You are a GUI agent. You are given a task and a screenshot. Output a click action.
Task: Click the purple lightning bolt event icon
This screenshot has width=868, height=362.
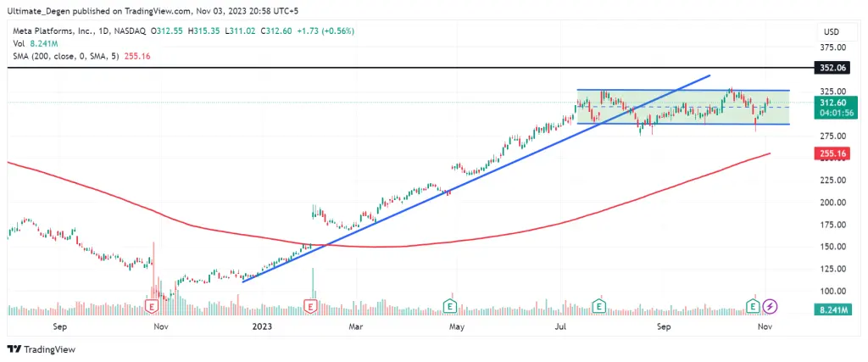click(x=770, y=305)
